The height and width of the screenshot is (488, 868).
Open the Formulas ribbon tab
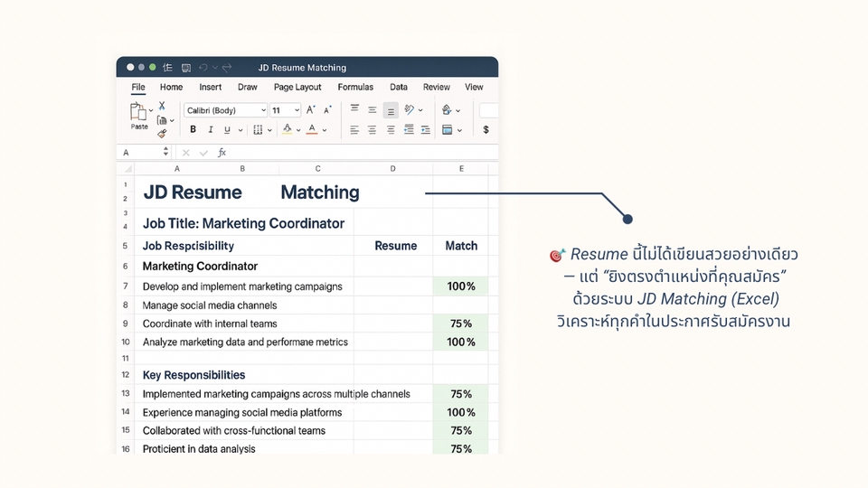[x=355, y=88]
